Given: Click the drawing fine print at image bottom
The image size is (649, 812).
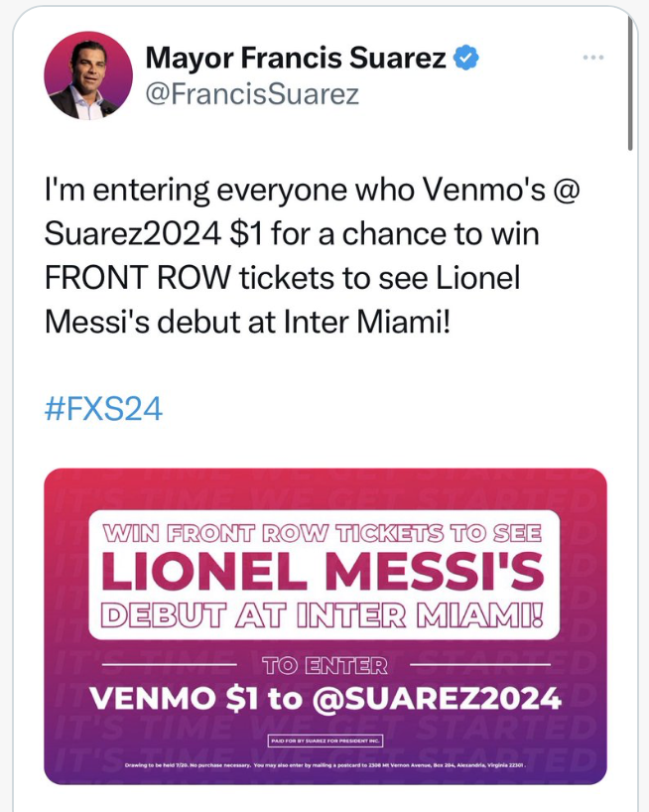Looking at the screenshot, I should tap(325, 765).
